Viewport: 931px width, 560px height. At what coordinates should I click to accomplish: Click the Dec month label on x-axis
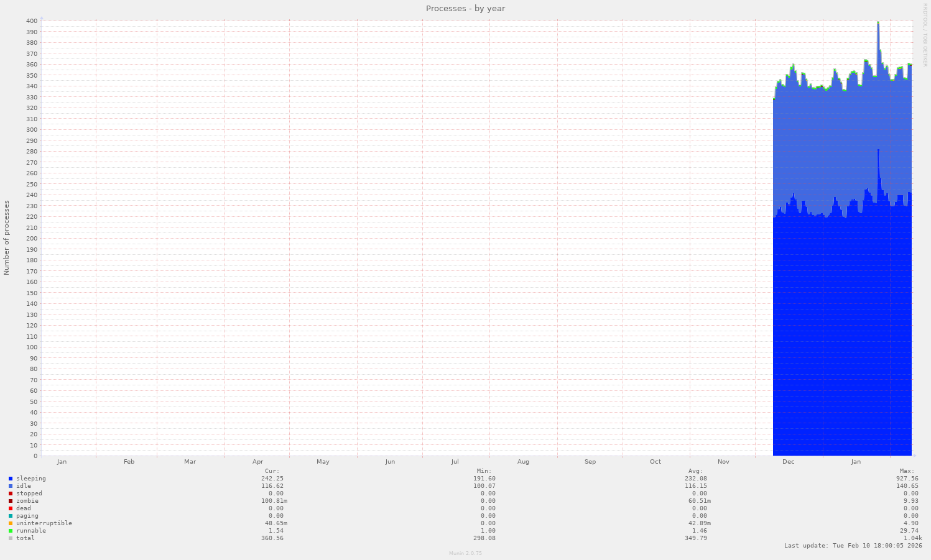coord(788,462)
